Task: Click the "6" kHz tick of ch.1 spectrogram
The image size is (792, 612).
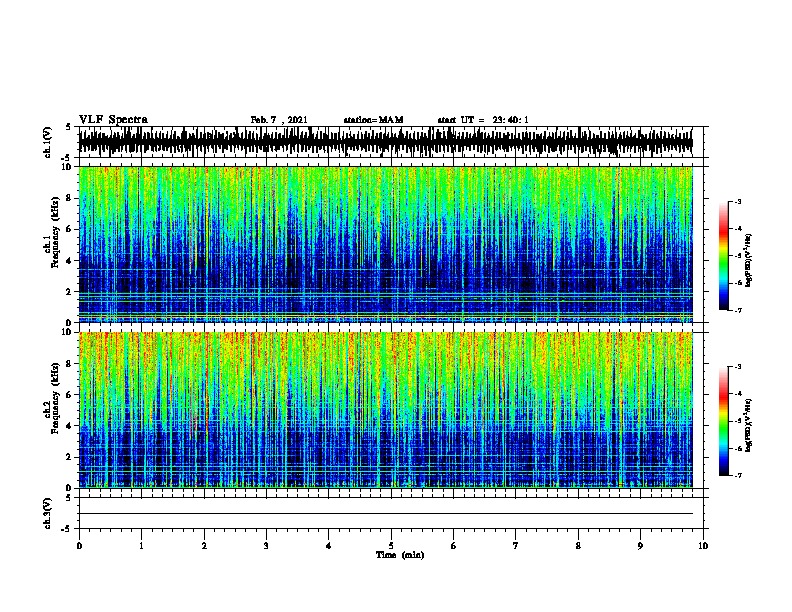Action: coord(69,229)
